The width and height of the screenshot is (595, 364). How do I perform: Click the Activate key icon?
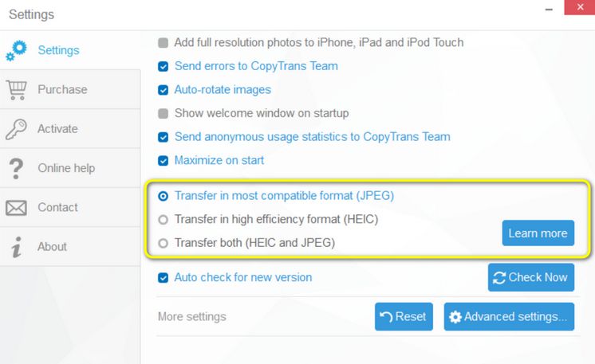click(x=16, y=129)
